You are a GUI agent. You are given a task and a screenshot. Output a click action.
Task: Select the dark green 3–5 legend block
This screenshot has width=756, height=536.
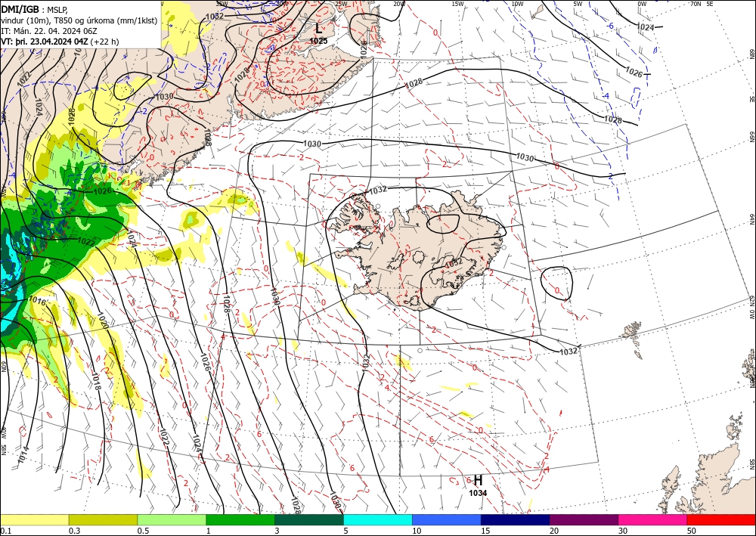(309, 519)
